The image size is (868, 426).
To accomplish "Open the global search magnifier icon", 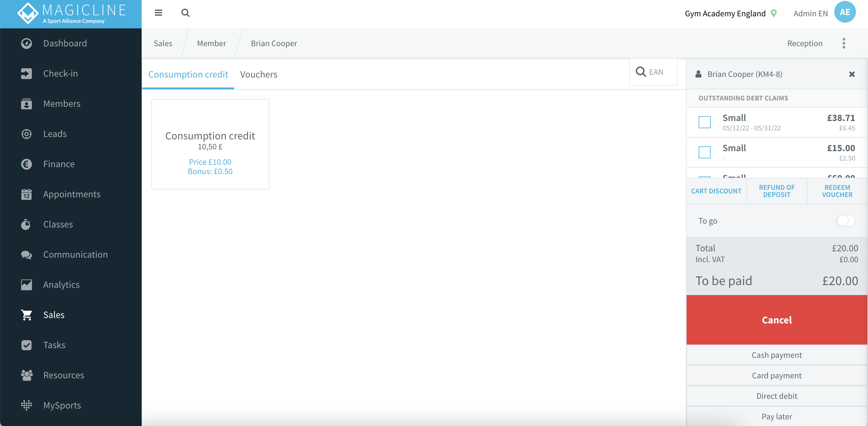I will [x=185, y=13].
